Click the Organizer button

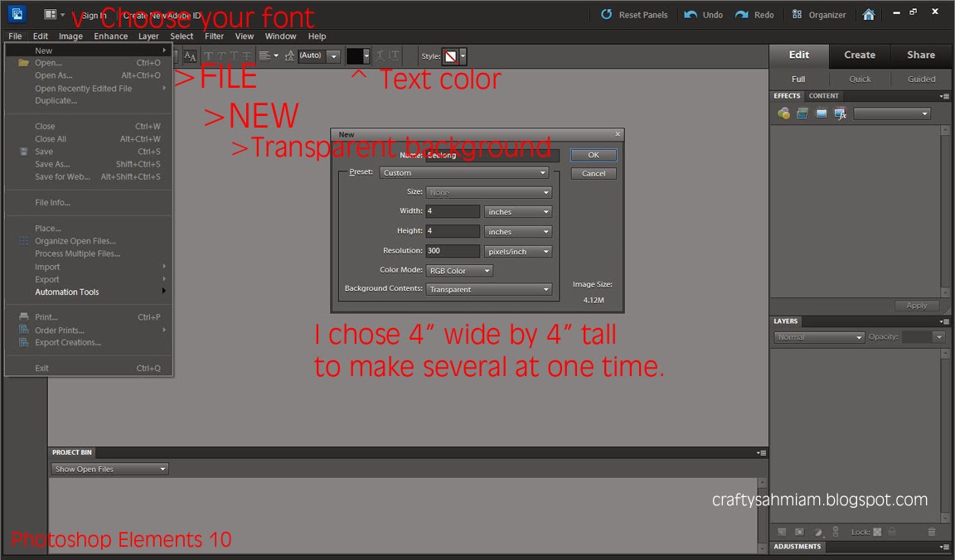(818, 15)
